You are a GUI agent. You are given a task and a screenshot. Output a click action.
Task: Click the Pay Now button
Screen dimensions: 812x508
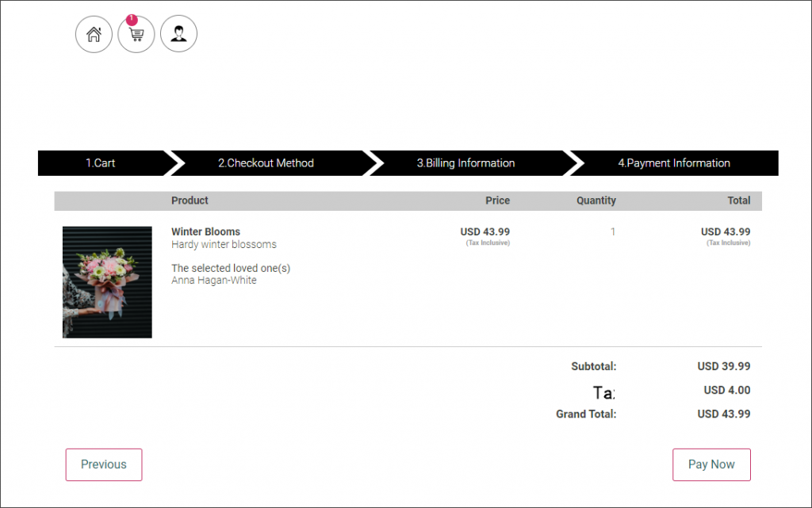pyautogui.click(x=711, y=464)
